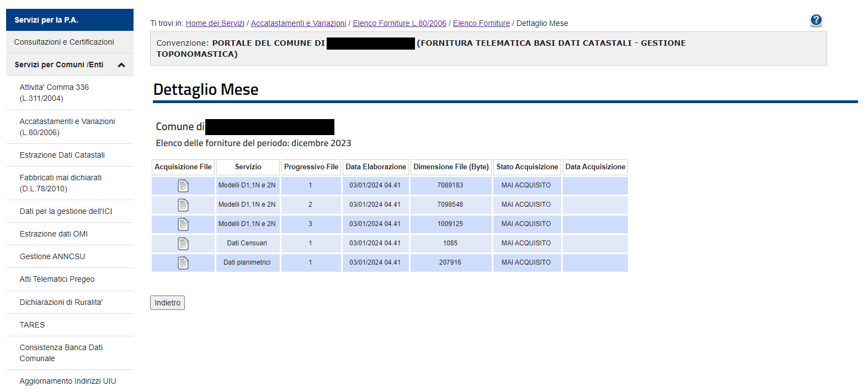The image size is (868, 392).
Task: Download the Dati planimetrici file icon
Action: (x=183, y=263)
